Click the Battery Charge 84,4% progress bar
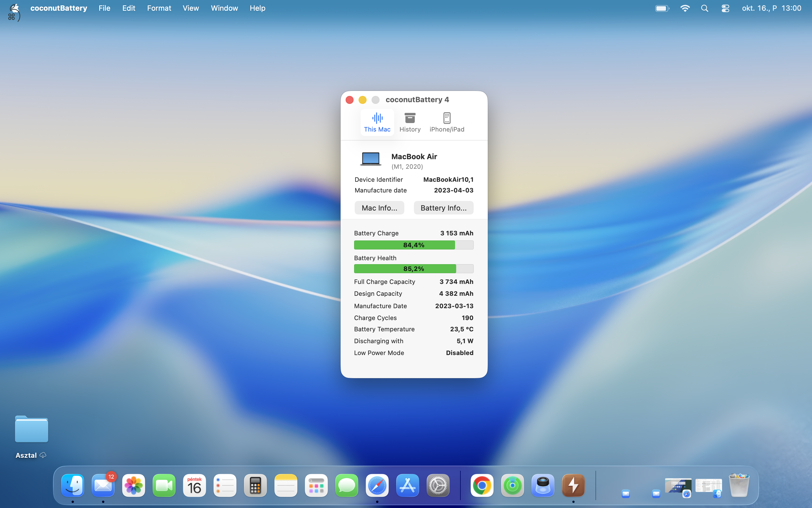 point(413,245)
